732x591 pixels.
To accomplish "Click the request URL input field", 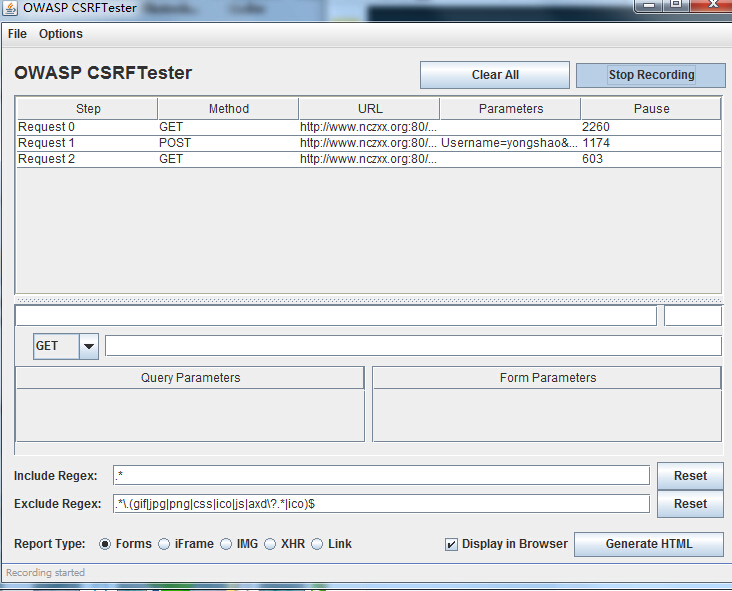I will tap(414, 346).
